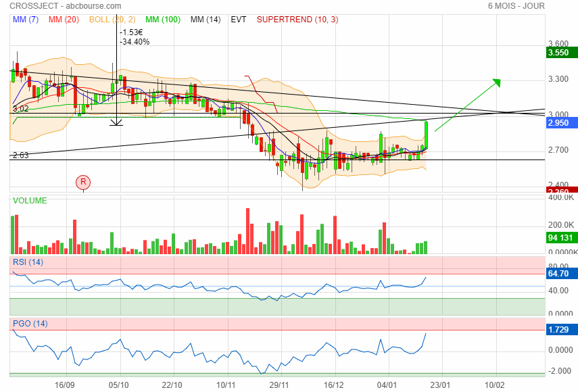Click the green upward projection arrow
Viewport: 578px width, 392px height.
(466, 105)
